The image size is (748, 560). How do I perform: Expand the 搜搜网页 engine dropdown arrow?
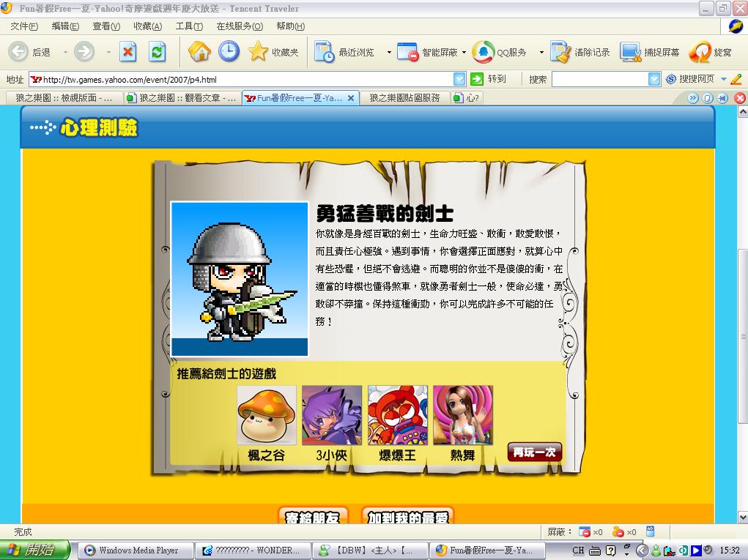724,79
